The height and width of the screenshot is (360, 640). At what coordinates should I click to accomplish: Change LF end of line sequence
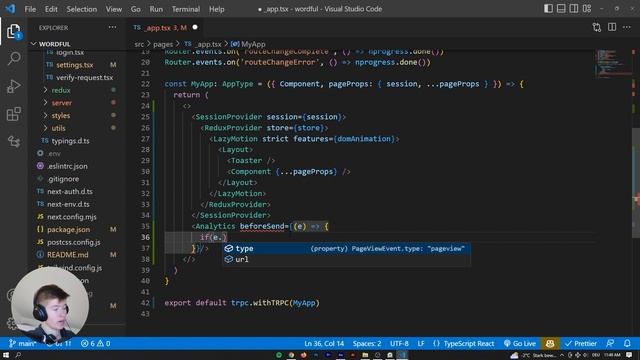[420, 343]
